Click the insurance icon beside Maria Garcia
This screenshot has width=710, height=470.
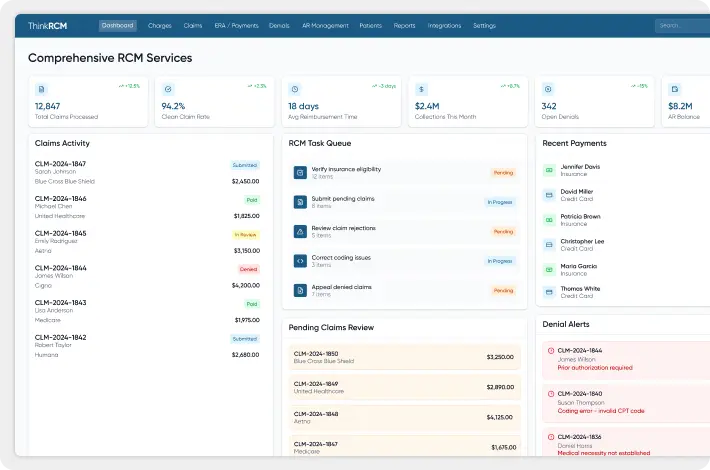pyautogui.click(x=549, y=270)
